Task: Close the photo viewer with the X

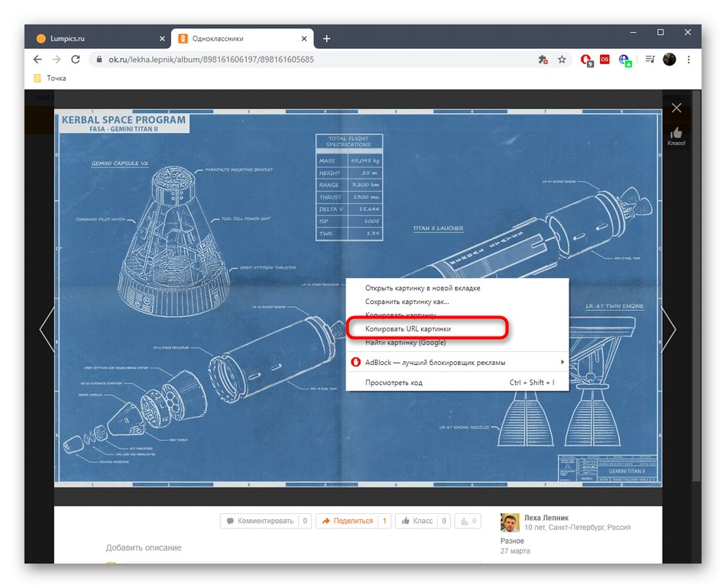Action: pos(676,108)
